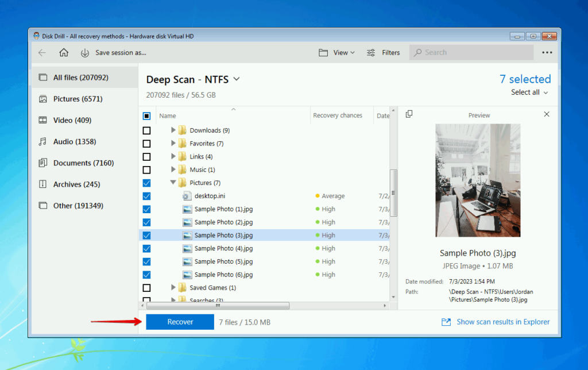The image size is (588, 370).
Task: Click the Recover button
Action: click(180, 322)
